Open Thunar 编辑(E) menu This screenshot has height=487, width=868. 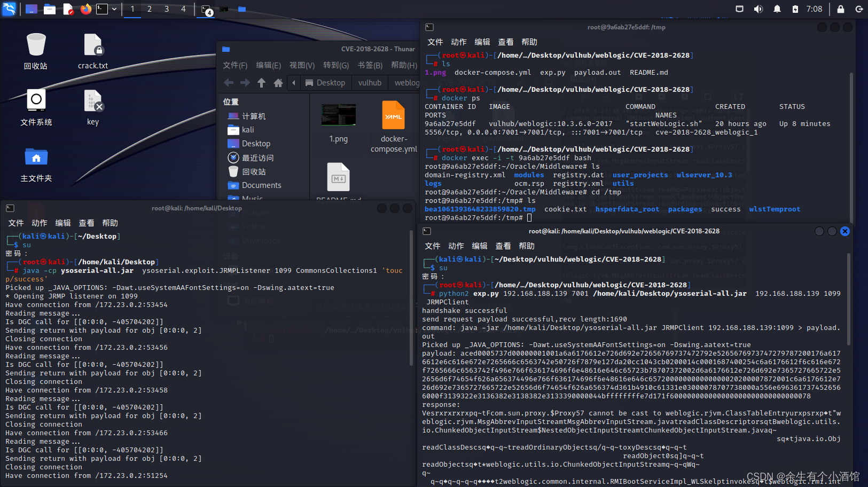point(268,65)
